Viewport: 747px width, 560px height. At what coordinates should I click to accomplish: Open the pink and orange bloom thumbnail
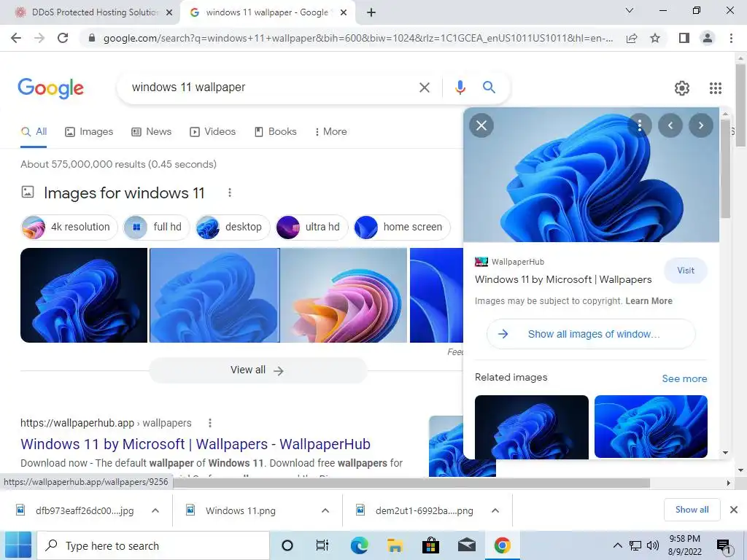(x=344, y=295)
